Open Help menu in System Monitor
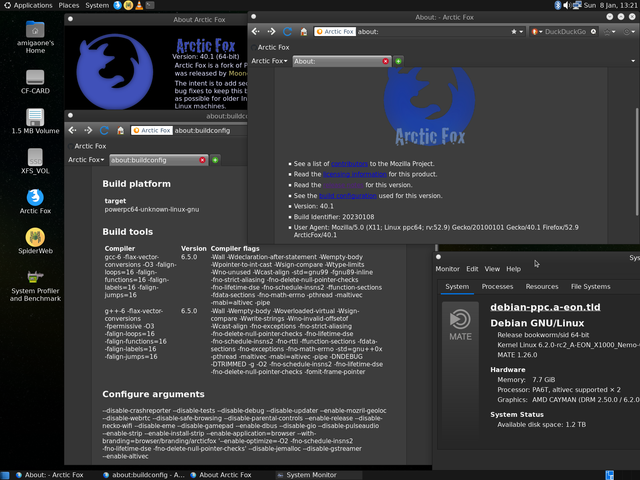 tap(513, 269)
